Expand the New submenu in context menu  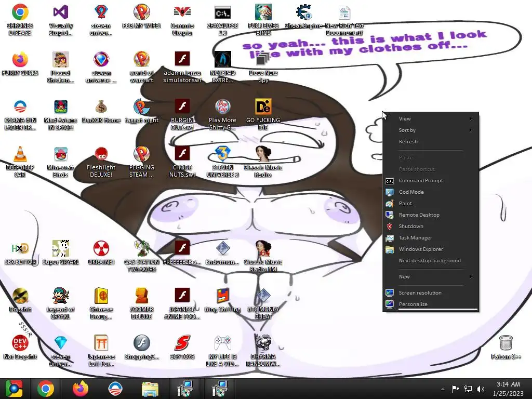[431, 277]
